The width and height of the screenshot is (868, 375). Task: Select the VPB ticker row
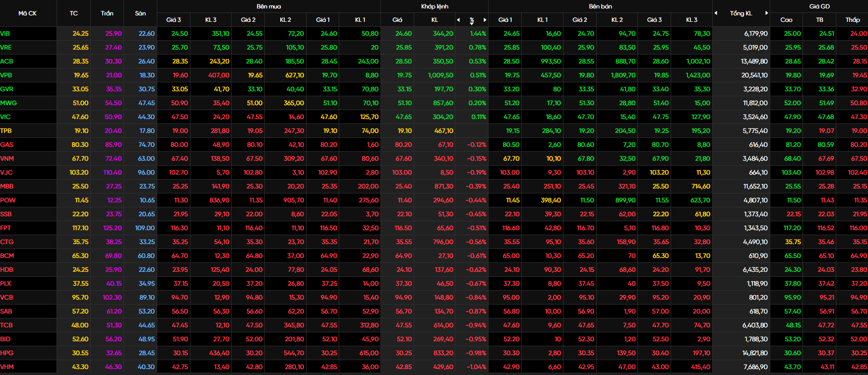pos(6,75)
